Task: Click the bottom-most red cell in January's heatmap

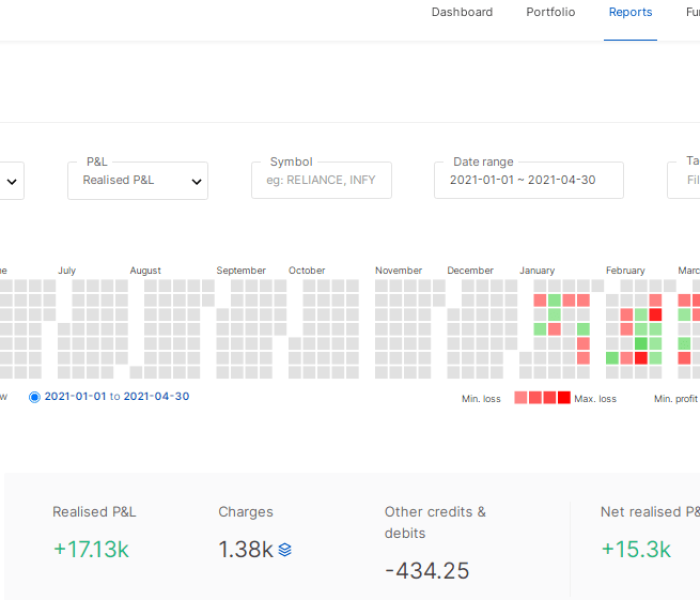Action: (x=583, y=358)
